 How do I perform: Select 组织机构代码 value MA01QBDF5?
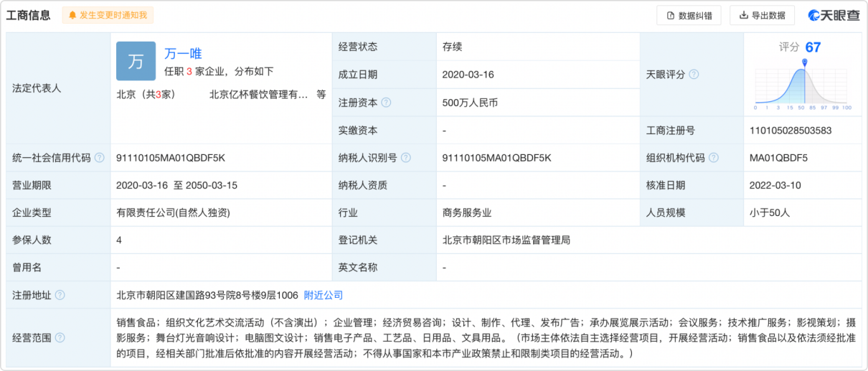pos(778,158)
